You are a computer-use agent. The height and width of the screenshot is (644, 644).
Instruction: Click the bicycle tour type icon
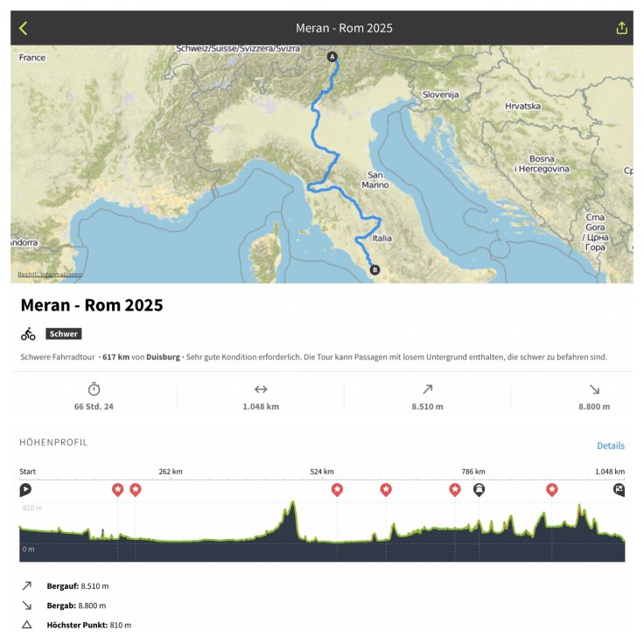coord(28,333)
